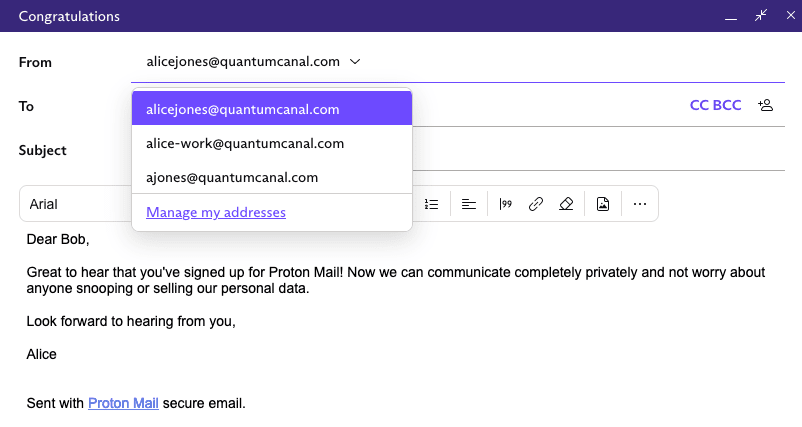802x427 pixels.
Task: Minimize the Congratulations composer window
Action: [731, 16]
